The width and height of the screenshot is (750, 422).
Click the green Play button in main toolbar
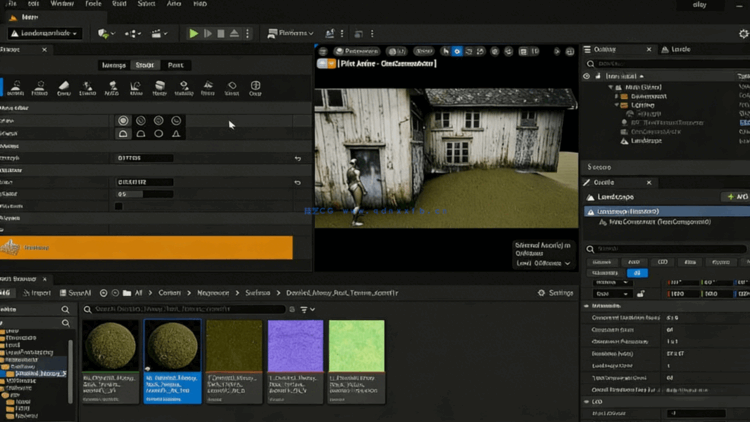click(x=193, y=33)
